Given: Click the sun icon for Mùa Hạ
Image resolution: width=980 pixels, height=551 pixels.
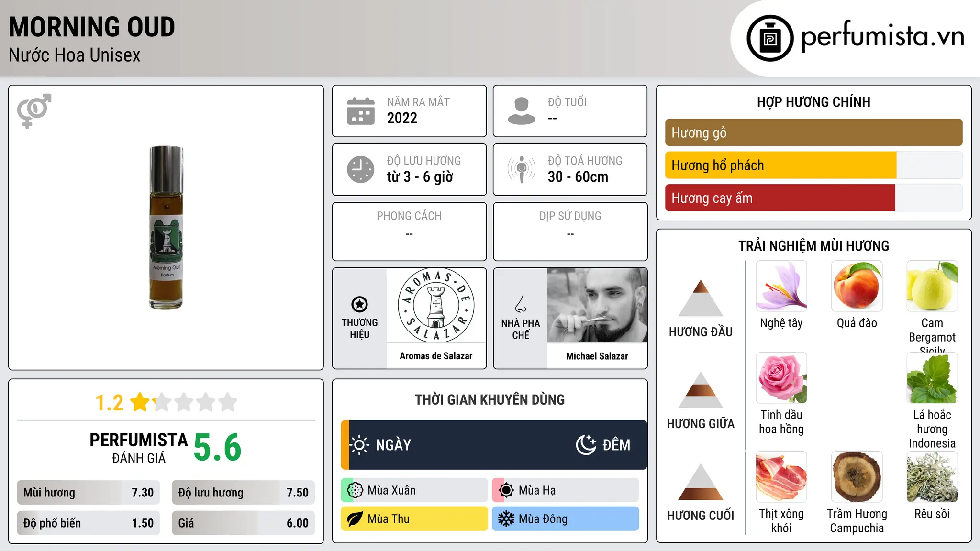Looking at the screenshot, I should coord(506,490).
